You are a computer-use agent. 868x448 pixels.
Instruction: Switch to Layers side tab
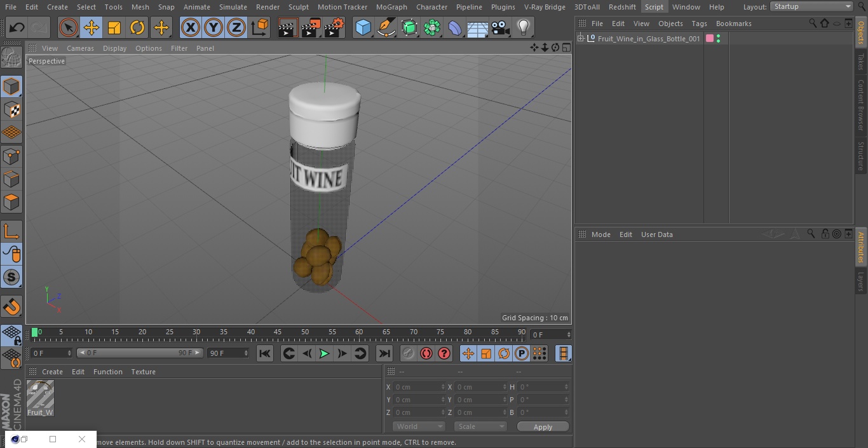[861, 281]
